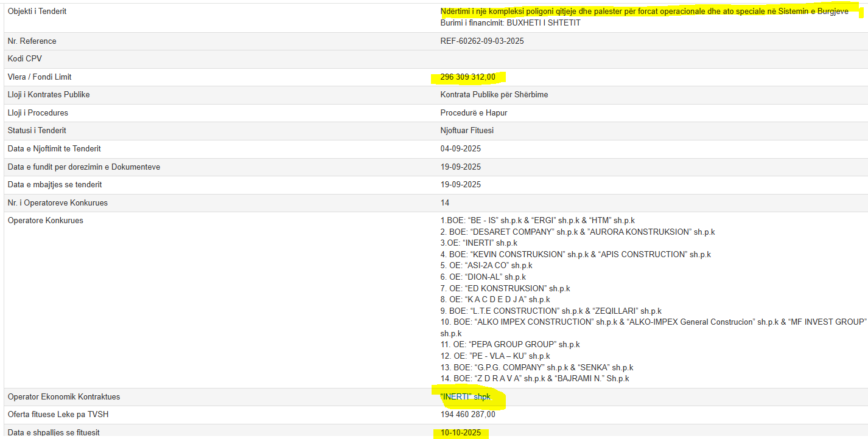Click the "Burimi i financimit: BUXHETI I SHTETIT" line

point(510,23)
